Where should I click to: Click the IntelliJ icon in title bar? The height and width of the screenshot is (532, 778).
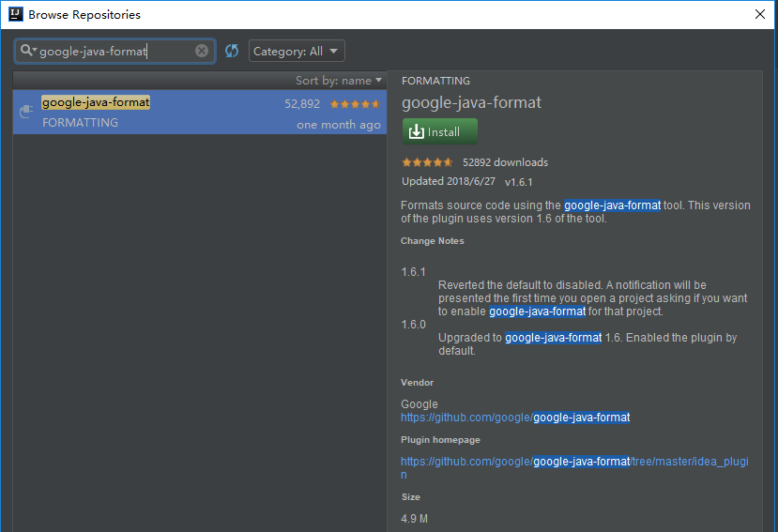(x=14, y=15)
